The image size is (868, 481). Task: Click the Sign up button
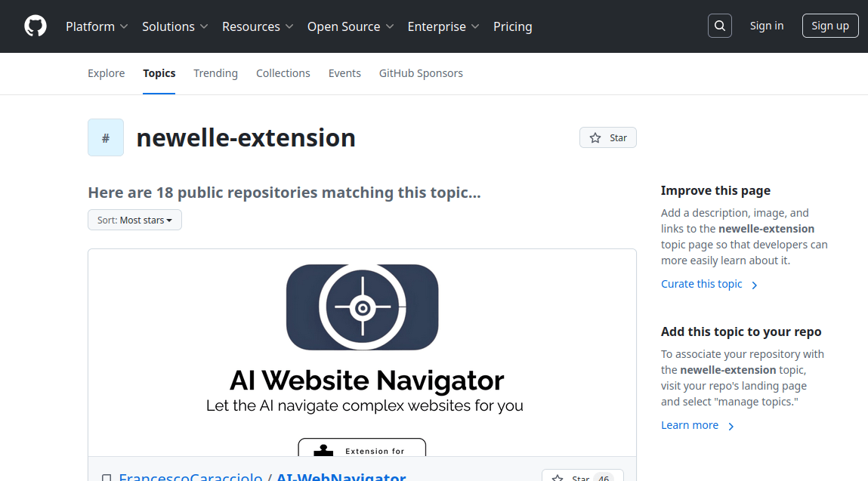click(x=829, y=25)
